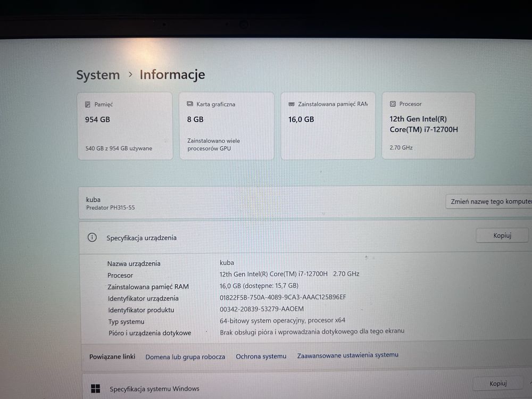Open the Procesor i7-12700H card

click(x=428, y=125)
